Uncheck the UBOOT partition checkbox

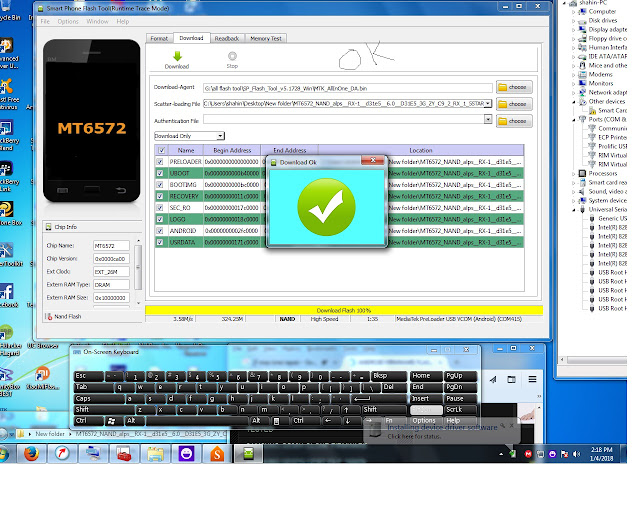tap(160, 173)
